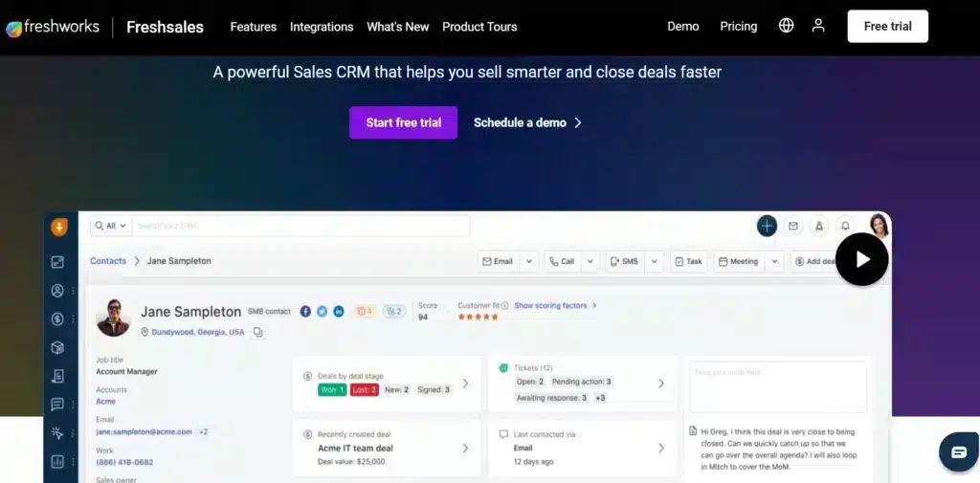Open the All search filter dropdown
Viewport: 980px width, 483px height.
tap(111, 226)
